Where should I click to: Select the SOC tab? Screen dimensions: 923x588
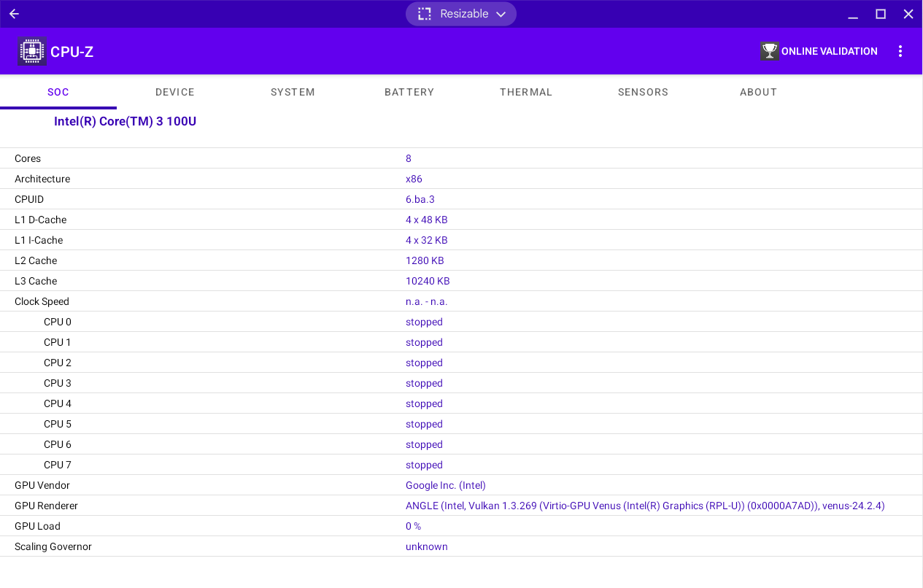coord(58,92)
